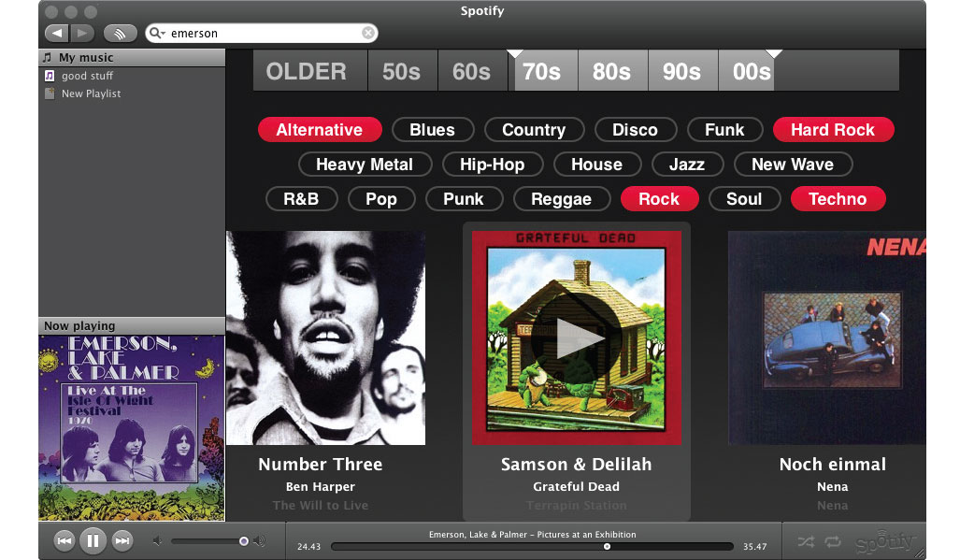Disable the Alternative genre filter
The width and height of the screenshot is (960, 560).
point(320,130)
